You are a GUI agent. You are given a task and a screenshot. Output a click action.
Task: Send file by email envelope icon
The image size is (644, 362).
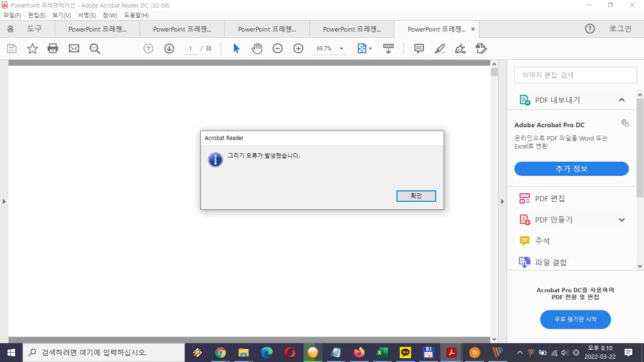tap(74, 49)
